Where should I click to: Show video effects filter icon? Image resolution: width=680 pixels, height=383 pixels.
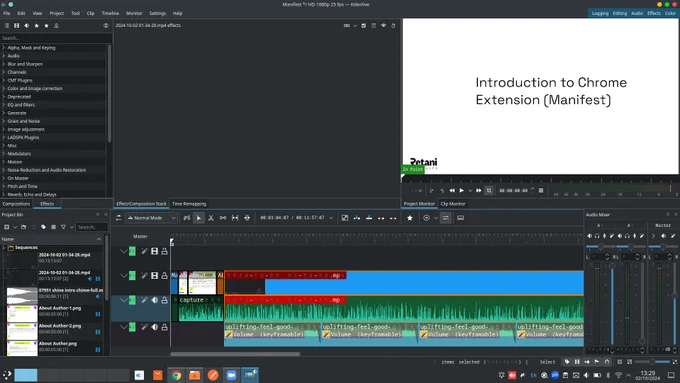coord(16,26)
